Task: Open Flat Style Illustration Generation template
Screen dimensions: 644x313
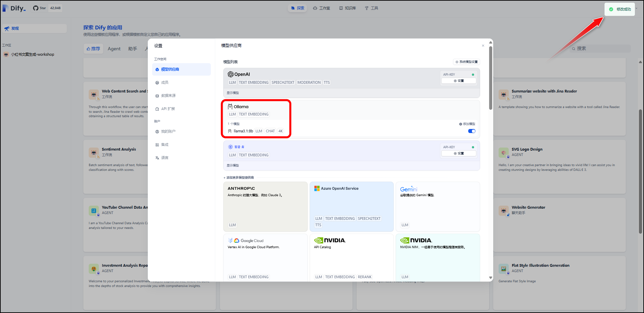Action: click(559, 283)
